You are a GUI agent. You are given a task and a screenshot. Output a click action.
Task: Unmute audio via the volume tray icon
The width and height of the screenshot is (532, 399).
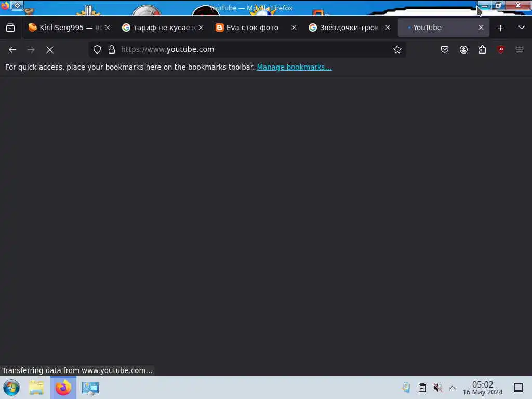coord(437,388)
